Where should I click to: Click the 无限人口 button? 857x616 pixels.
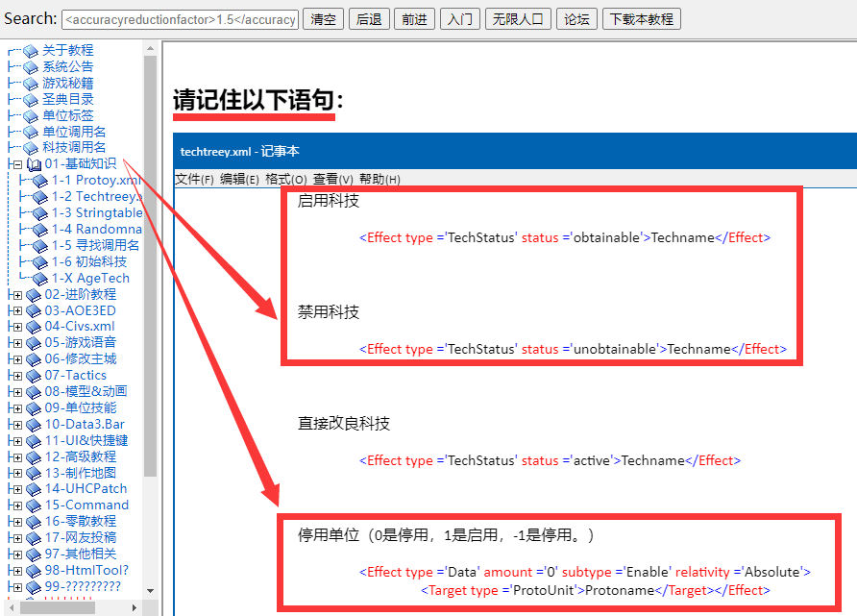(x=518, y=19)
